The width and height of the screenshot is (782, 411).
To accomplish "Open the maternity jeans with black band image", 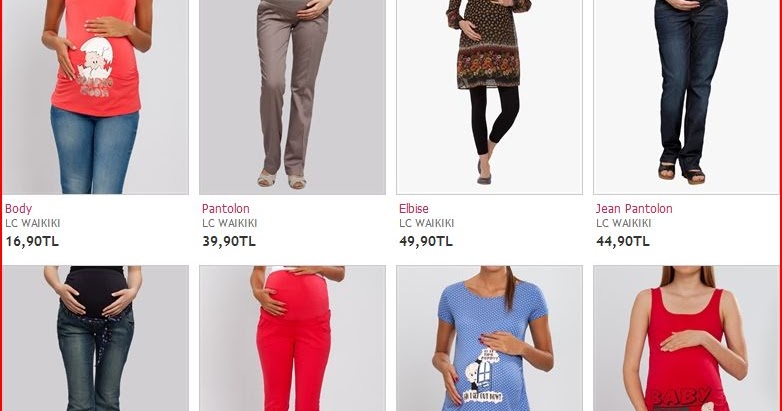I will (95, 338).
